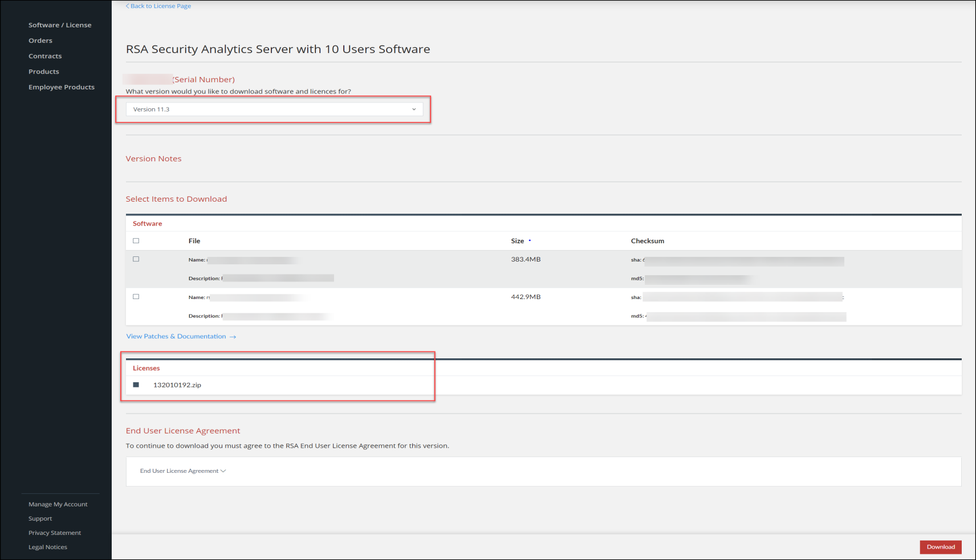Open the Orders section

coord(40,40)
